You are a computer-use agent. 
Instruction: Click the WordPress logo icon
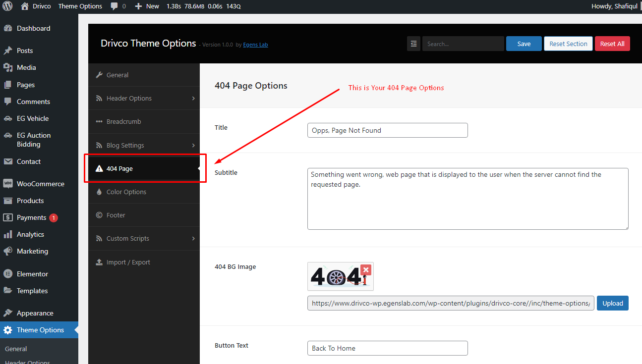7,6
